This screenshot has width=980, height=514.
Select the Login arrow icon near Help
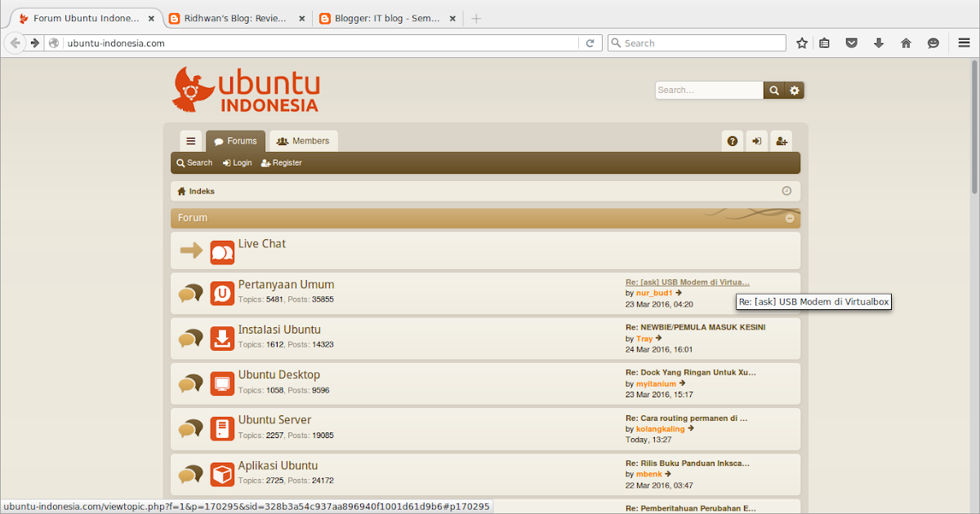point(756,140)
